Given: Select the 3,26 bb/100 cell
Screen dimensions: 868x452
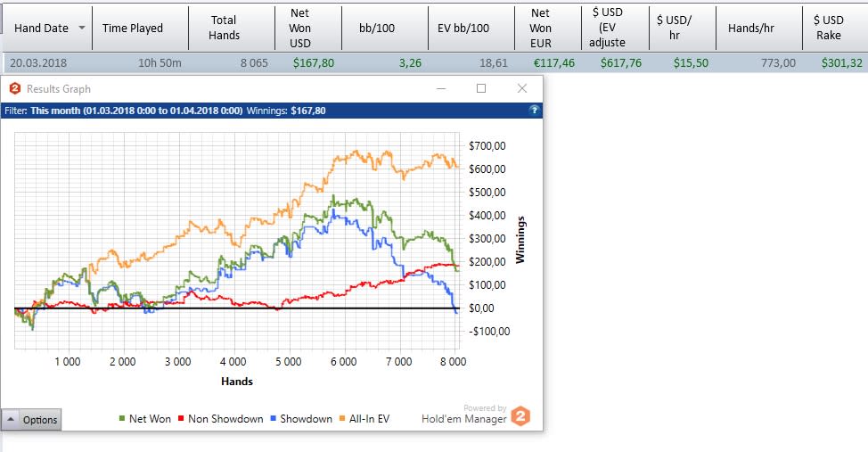Looking at the screenshot, I should coord(410,62).
